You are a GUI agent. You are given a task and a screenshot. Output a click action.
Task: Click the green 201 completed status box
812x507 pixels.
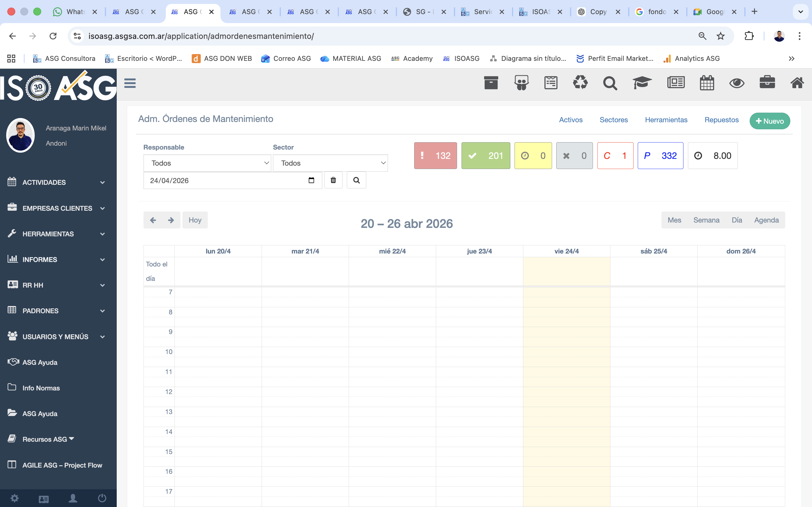point(486,155)
